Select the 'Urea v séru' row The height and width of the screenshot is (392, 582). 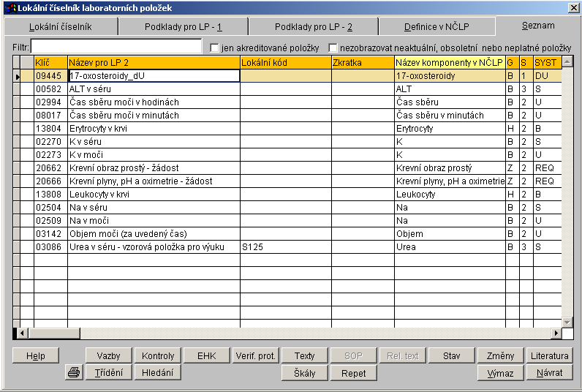tap(154, 247)
